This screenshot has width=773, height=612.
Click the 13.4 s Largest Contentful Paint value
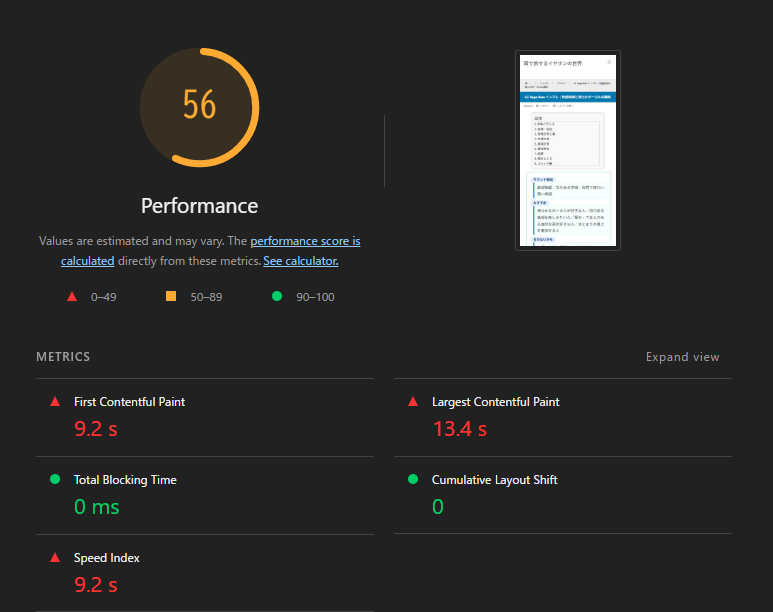click(459, 429)
